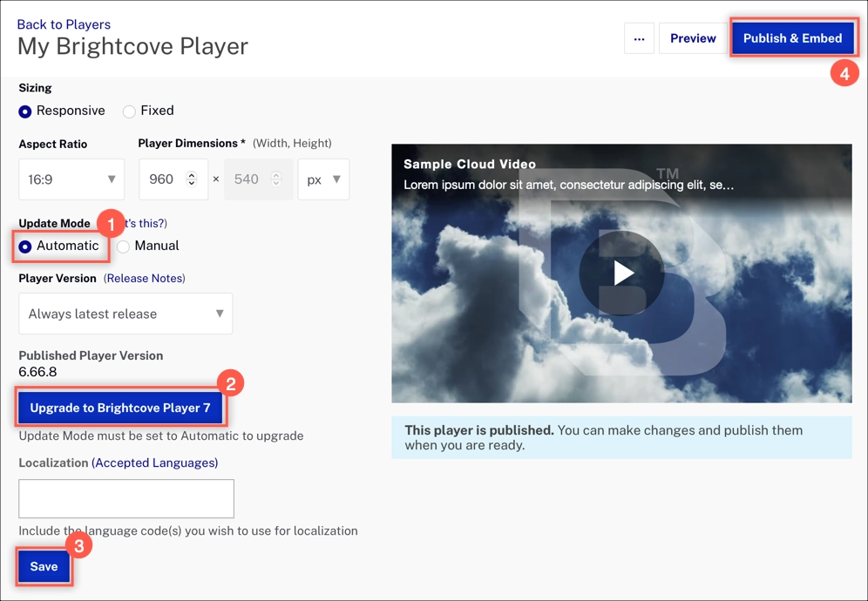Open the Accepted Languages link
This screenshot has width=868, height=601.
click(154, 463)
